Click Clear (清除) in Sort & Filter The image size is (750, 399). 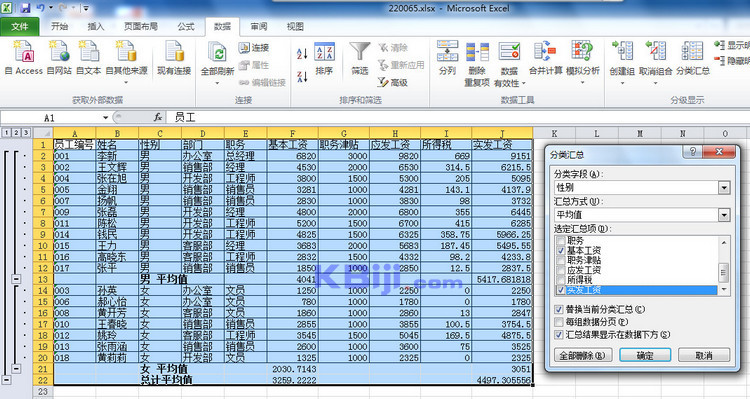tap(393, 47)
